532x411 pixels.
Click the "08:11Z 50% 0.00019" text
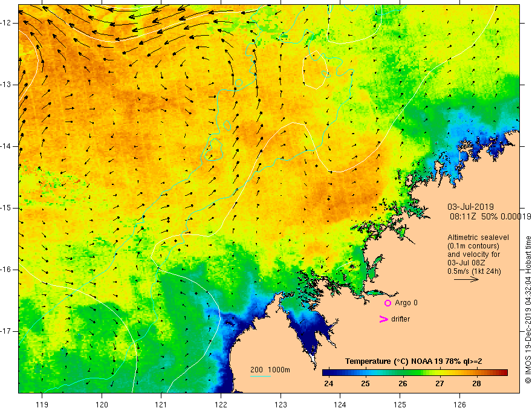(x=490, y=216)
